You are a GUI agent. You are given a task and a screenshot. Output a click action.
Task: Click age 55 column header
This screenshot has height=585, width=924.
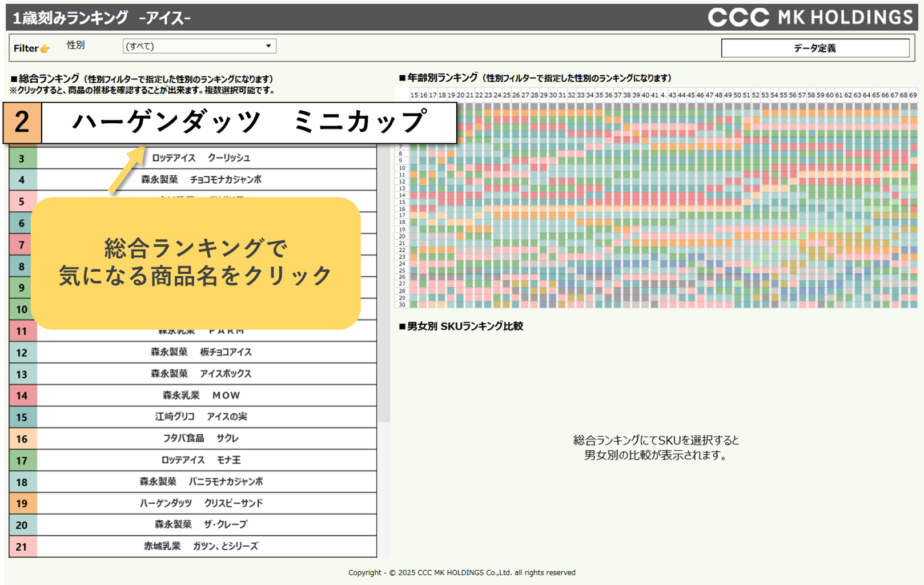(784, 95)
